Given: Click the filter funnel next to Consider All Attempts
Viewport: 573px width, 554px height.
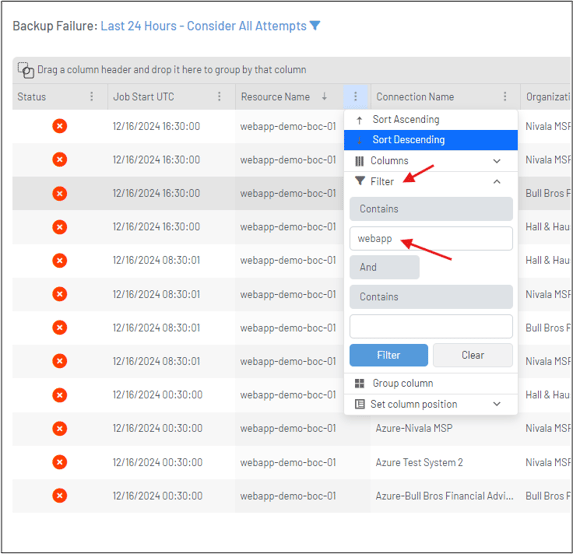Looking at the screenshot, I should coord(315,26).
